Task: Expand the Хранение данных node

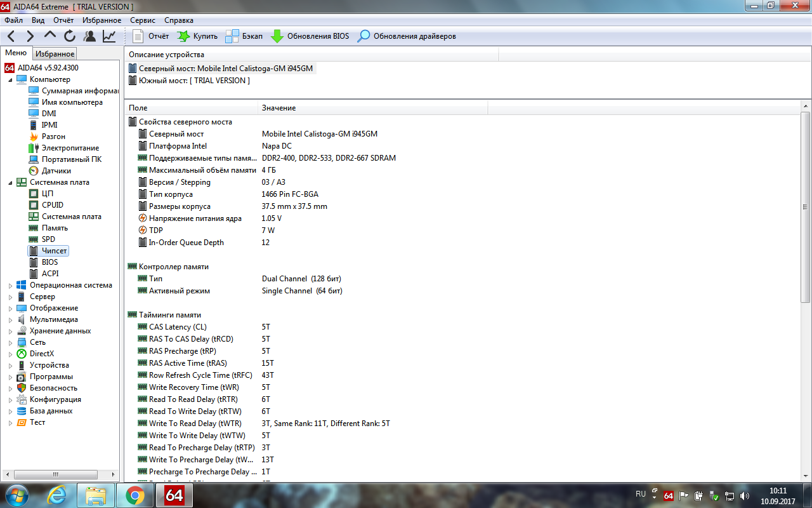Action: click(x=10, y=331)
